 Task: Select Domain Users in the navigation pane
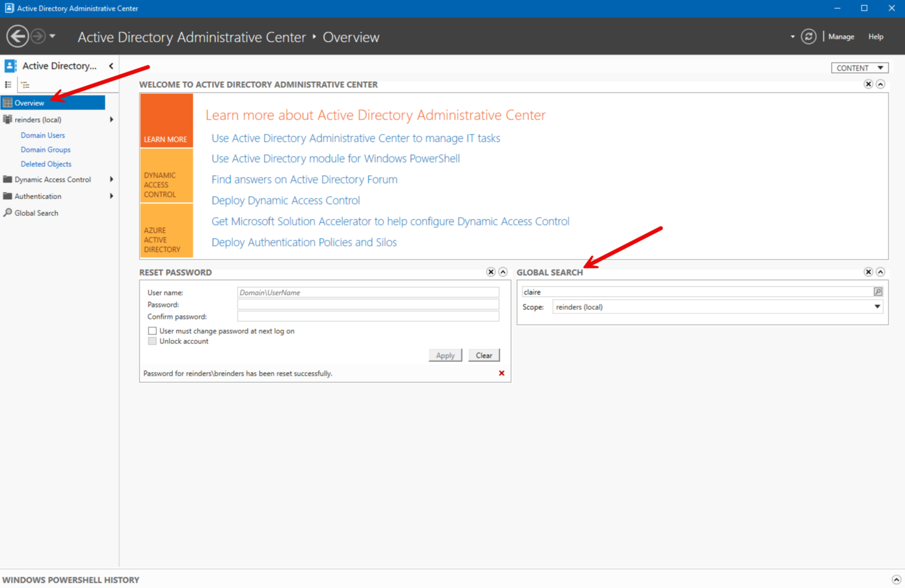pos(42,135)
